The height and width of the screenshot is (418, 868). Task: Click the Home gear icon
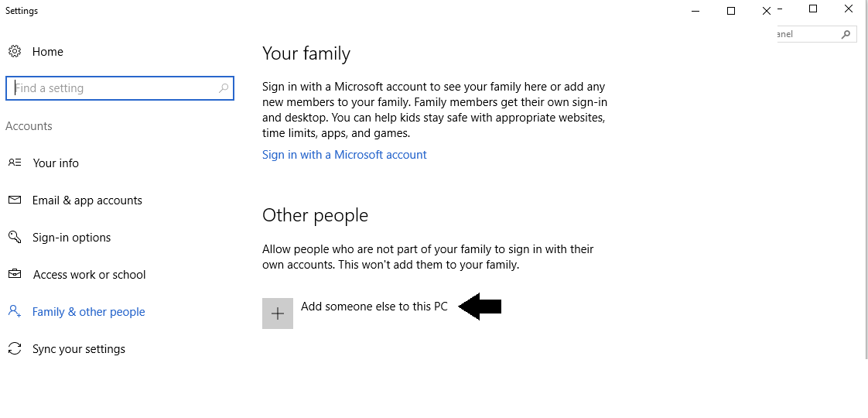coord(14,52)
